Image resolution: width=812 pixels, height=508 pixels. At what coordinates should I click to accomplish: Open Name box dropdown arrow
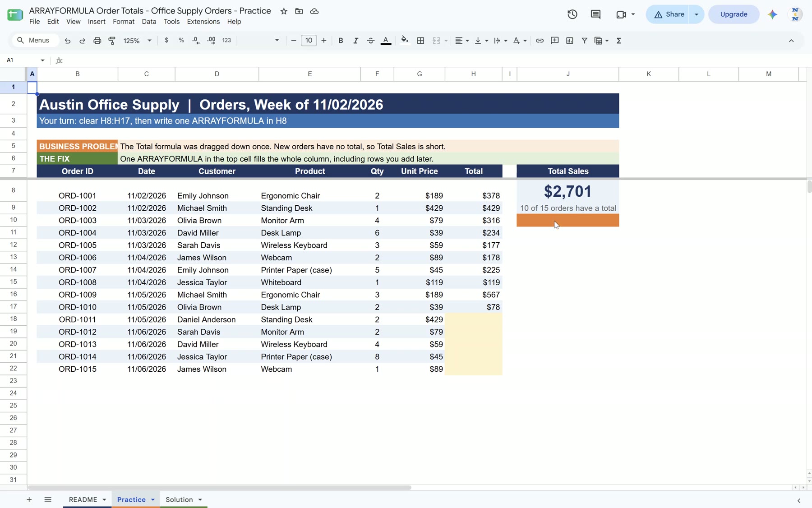(42, 60)
